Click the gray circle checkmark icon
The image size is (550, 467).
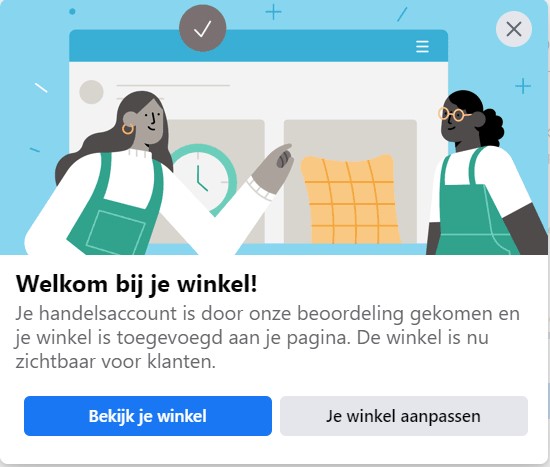coord(203,28)
